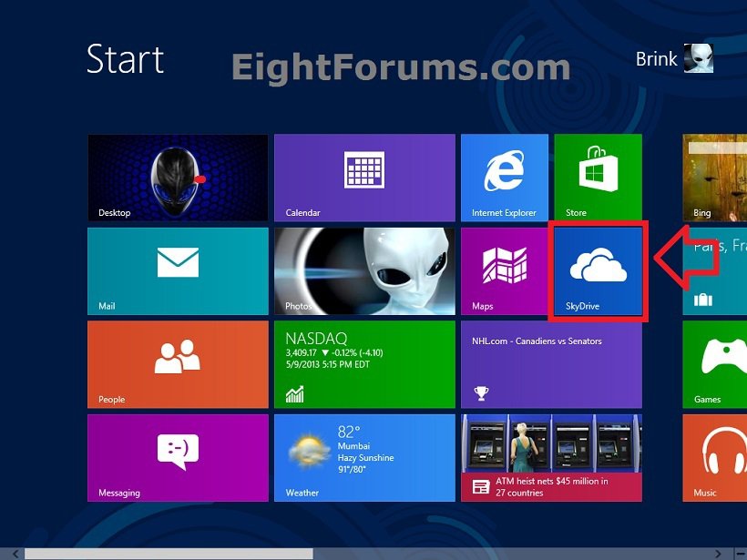Open the Windows Store
Image resolution: width=747 pixels, height=560 pixels.
(597, 177)
